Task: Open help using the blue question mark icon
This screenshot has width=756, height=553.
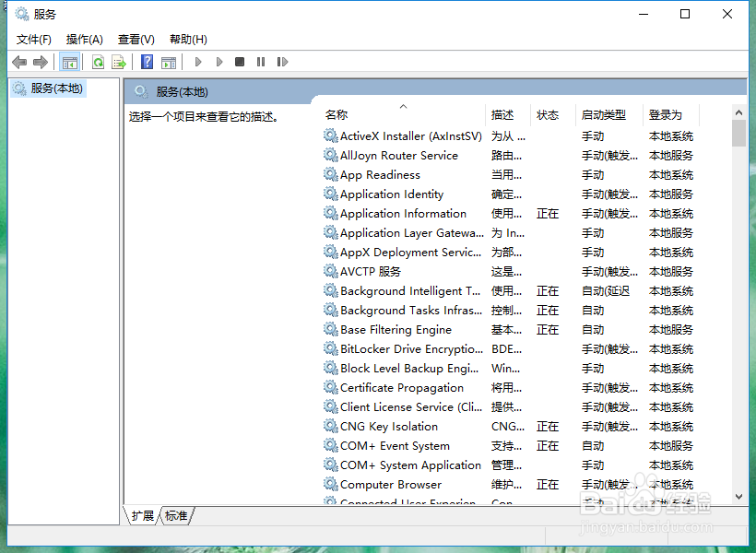Action: [x=147, y=62]
